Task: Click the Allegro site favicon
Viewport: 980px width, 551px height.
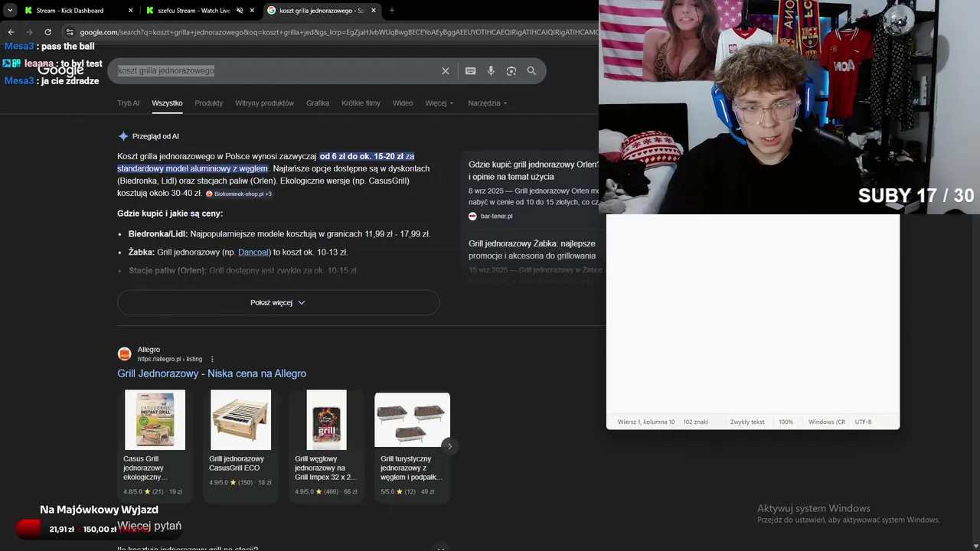Action: pos(124,354)
